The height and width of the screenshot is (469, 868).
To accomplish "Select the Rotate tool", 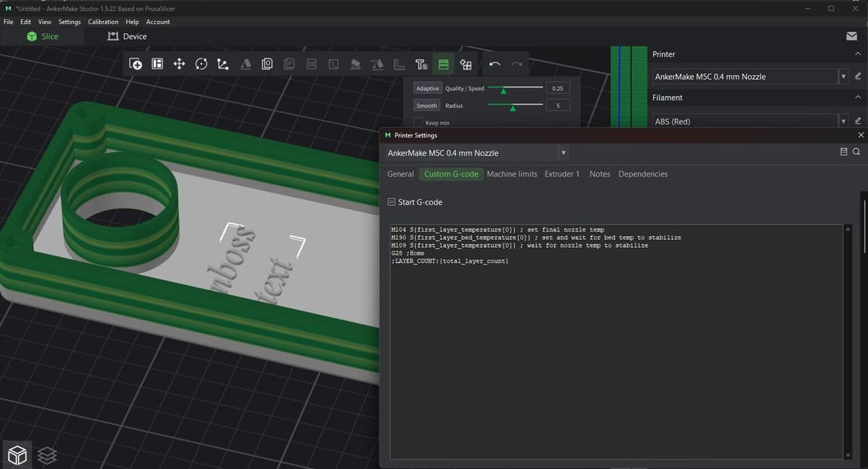I will [201, 64].
